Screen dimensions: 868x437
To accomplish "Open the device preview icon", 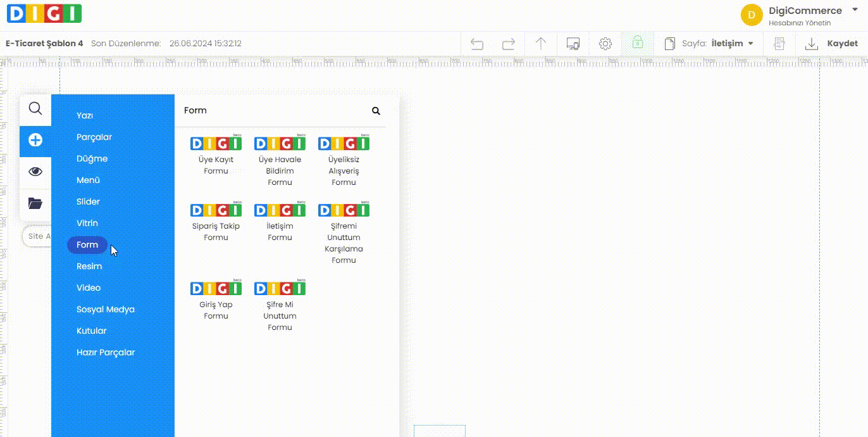I will pos(573,44).
